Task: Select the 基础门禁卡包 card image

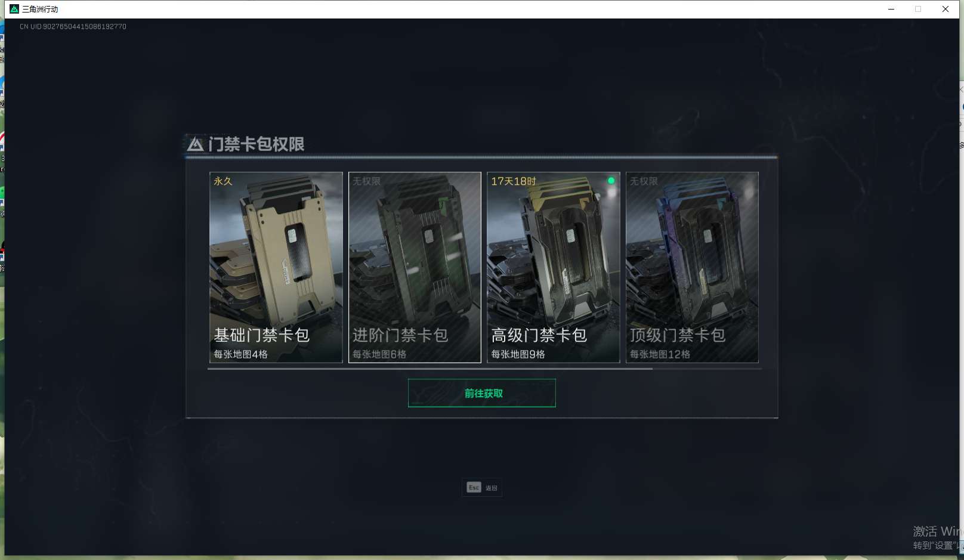Action: [x=276, y=267]
